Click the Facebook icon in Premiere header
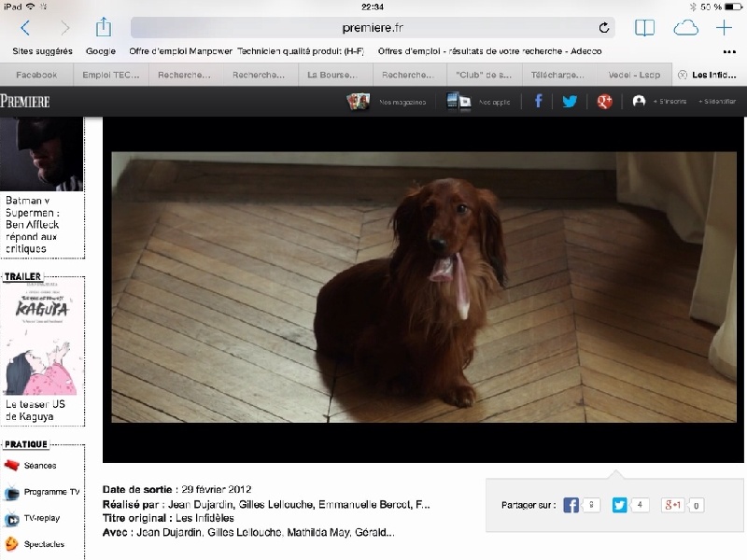The width and height of the screenshot is (747, 560). pyautogui.click(x=539, y=101)
